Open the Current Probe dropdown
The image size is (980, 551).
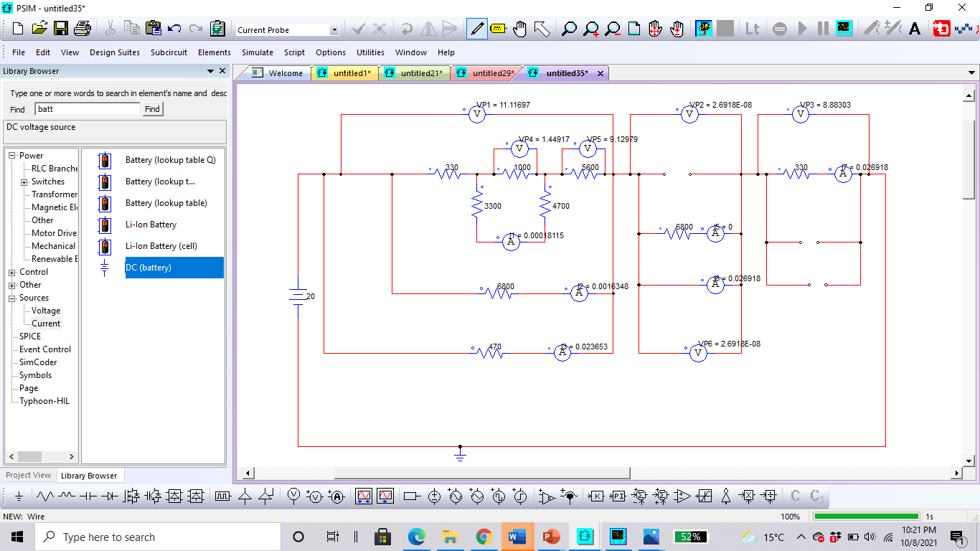[x=333, y=30]
